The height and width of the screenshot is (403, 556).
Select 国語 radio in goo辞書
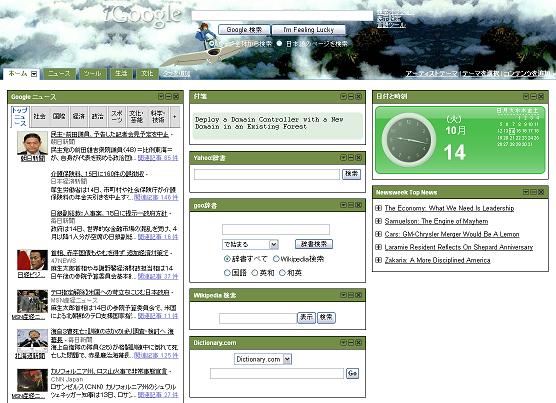[227, 273]
